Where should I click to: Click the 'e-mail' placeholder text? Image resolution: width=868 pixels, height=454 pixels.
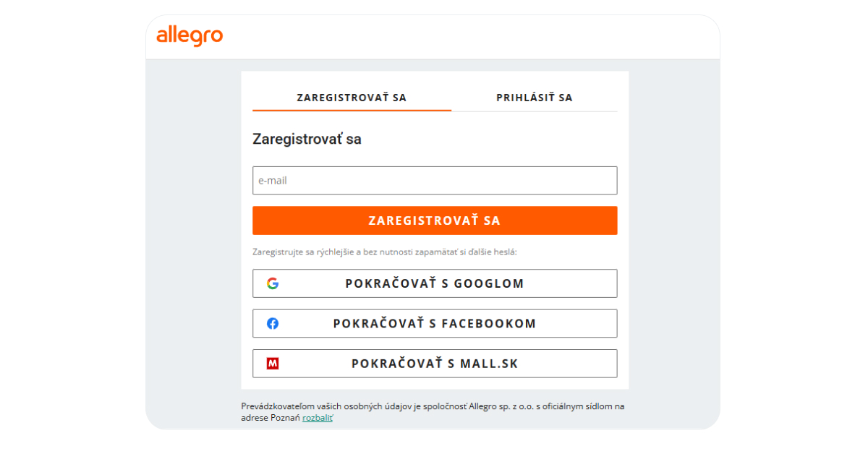[x=273, y=181]
